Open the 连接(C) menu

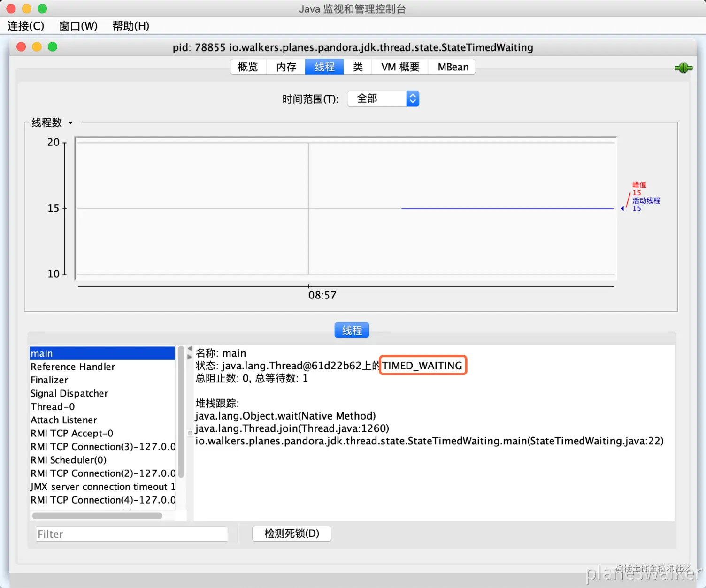(25, 26)
